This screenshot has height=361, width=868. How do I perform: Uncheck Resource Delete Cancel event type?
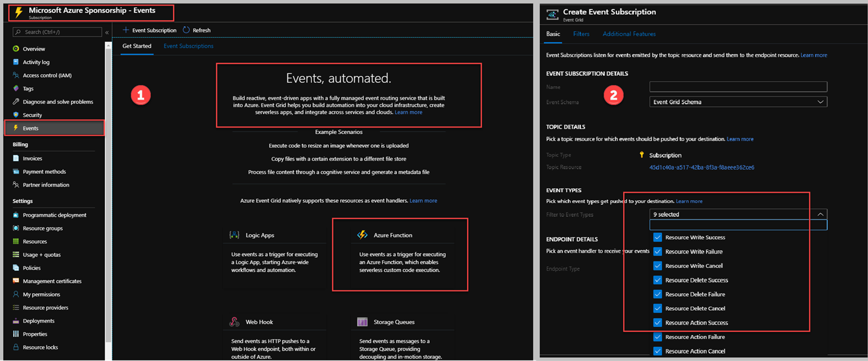pos(657,309)
